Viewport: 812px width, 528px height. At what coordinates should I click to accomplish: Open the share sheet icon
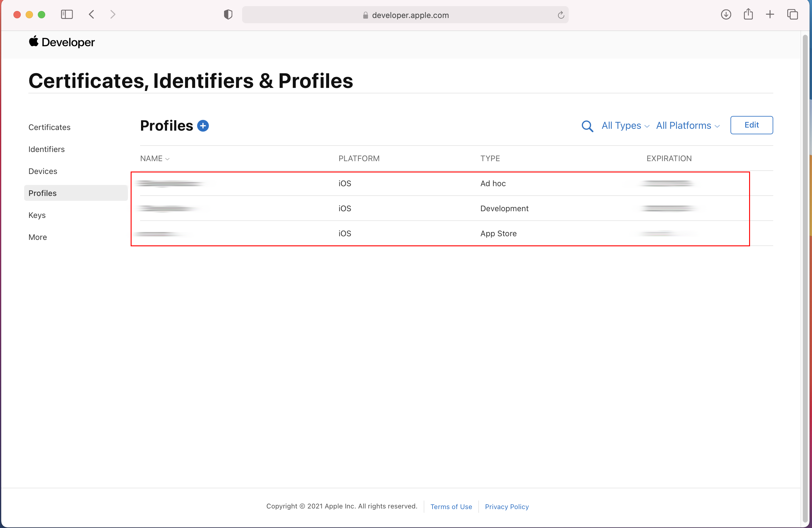tap(748, 14)
